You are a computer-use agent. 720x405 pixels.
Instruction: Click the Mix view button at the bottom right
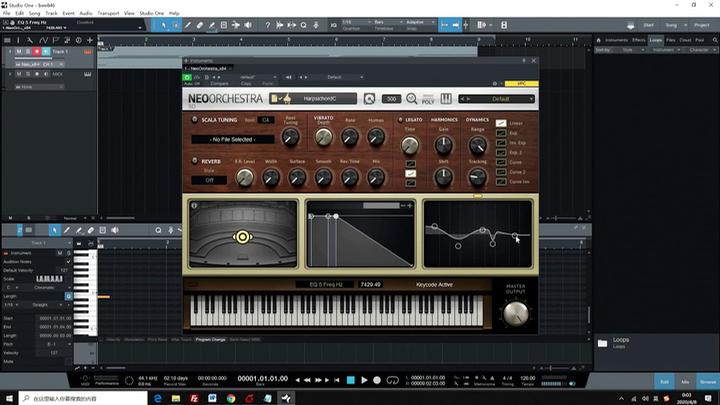click(685, 382)
